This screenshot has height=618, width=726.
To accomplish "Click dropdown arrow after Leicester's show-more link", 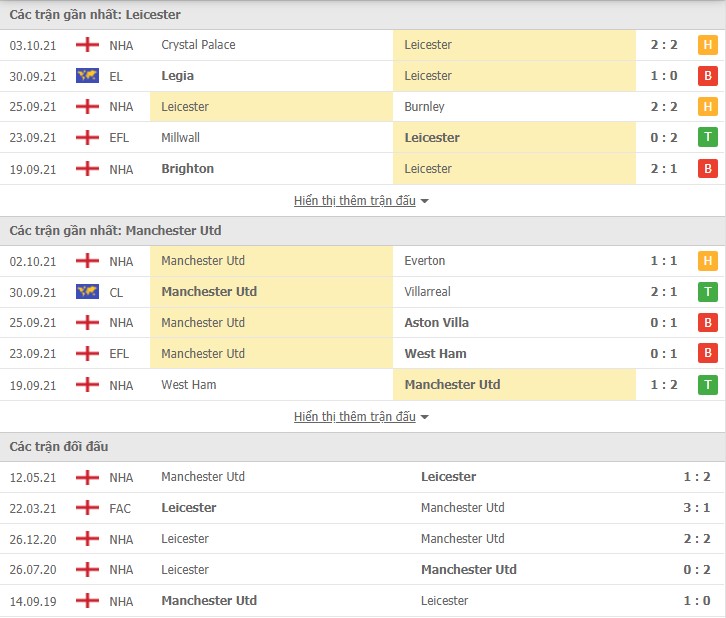I will [424, 201].
